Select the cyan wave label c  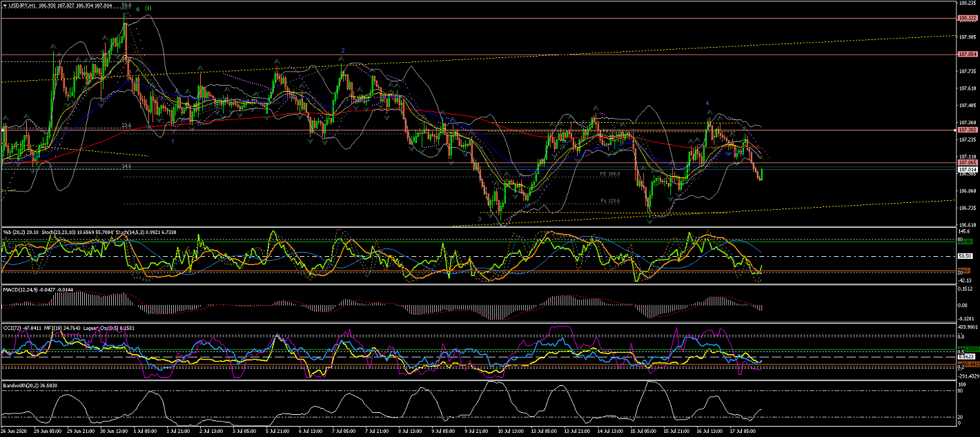[x=138, y=9]
